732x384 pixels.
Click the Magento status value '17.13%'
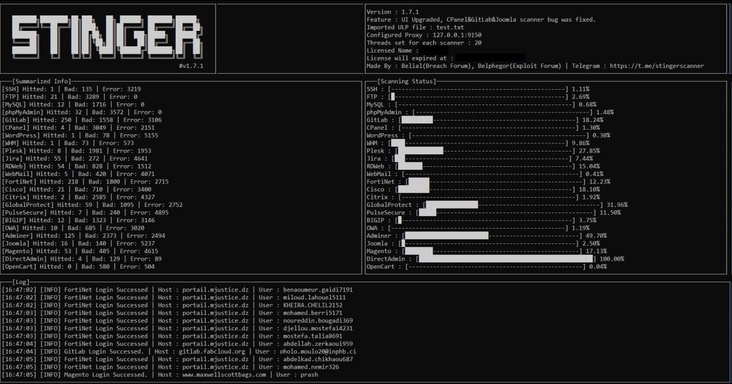point(596,251)
